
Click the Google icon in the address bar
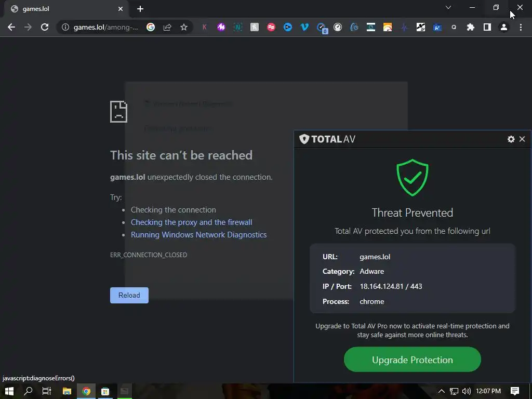(151, 27)
